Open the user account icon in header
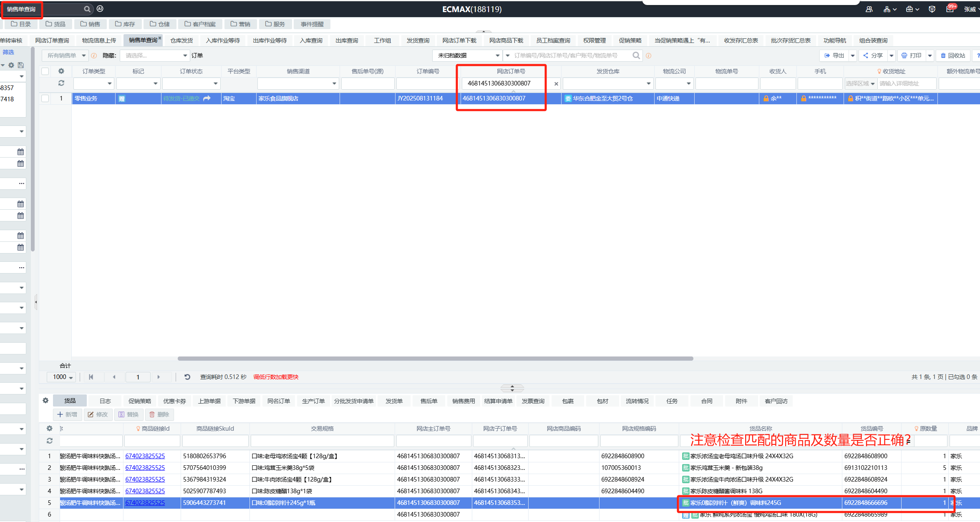 [869, 9]
